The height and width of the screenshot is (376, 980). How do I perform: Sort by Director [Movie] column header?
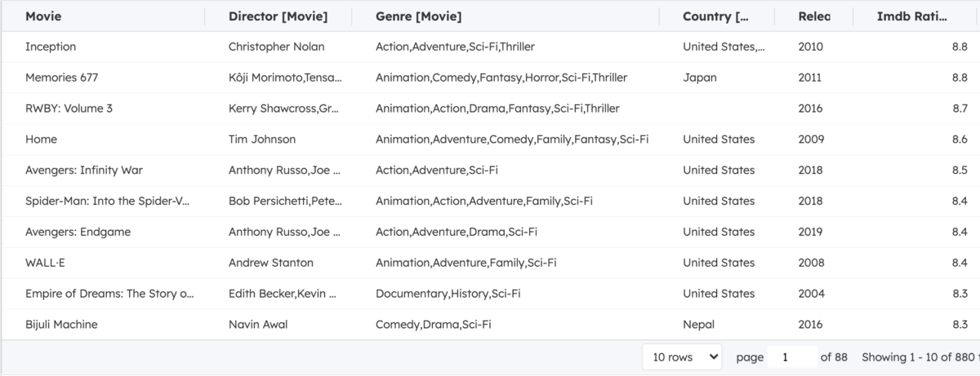pos(278,16)
